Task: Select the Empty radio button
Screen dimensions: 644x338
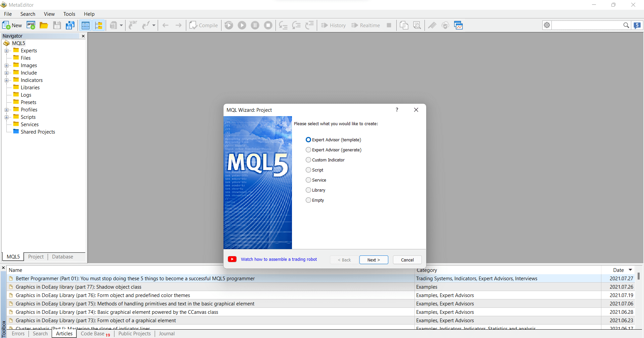Action: [x=308, y=200]
